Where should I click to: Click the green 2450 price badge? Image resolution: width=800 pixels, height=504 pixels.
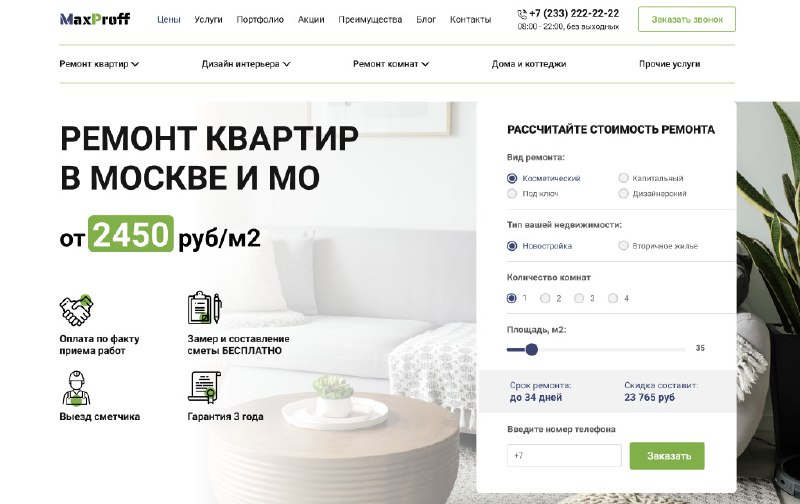pyautogui.click(x=131, y=234)
